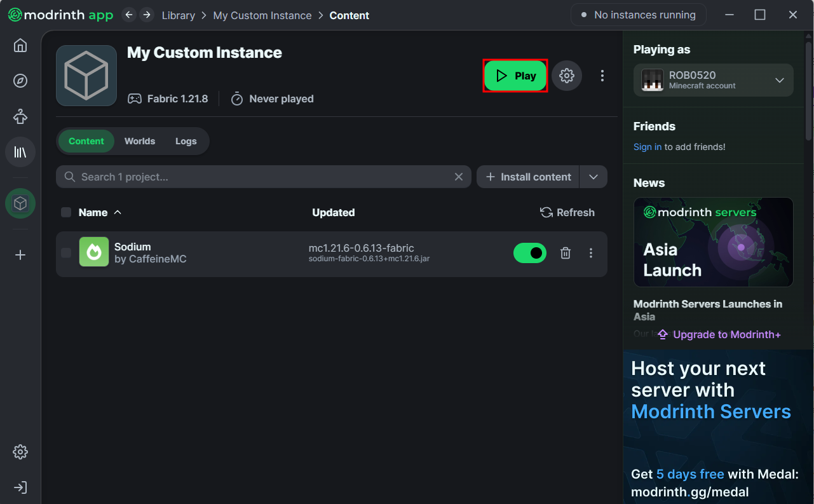
Task: Click the Updated column header
Action: coord(334,212)
